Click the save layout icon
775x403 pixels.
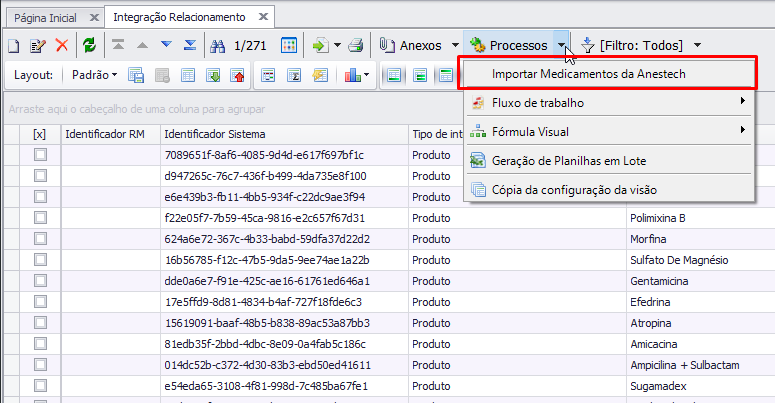pos(136,75)
